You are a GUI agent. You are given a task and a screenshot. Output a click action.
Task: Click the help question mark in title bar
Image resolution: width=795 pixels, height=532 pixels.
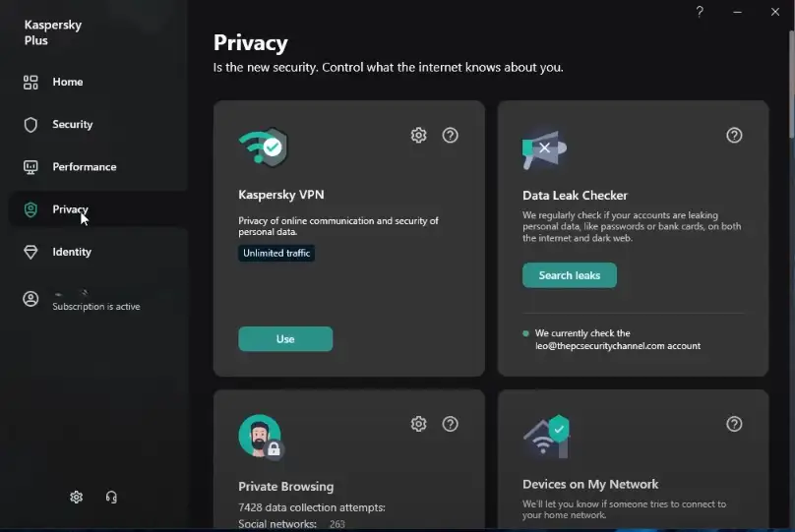pos(700,12)
